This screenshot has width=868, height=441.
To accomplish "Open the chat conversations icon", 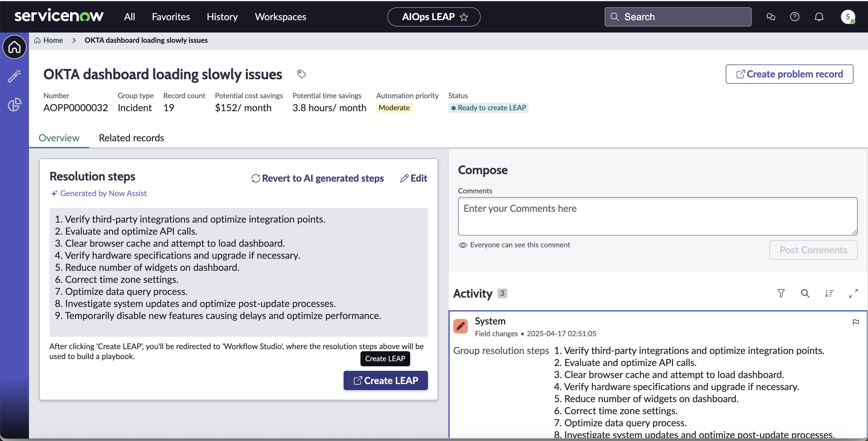I will (771, 17).
